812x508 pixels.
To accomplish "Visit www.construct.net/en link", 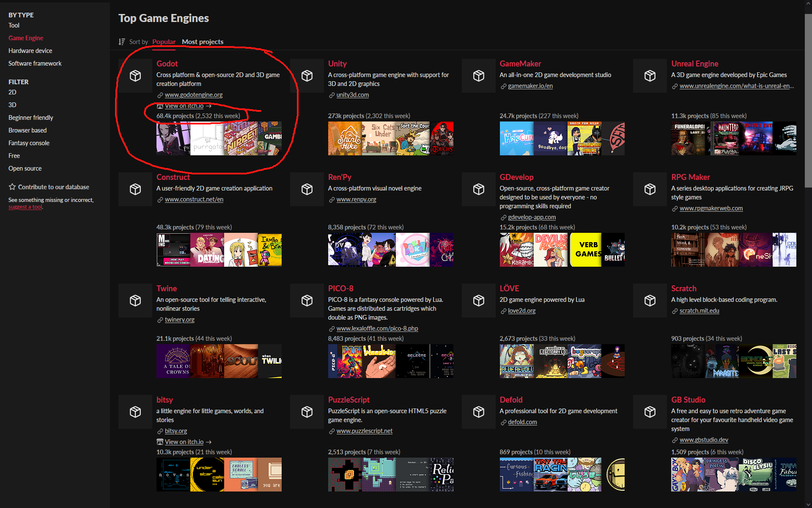I will 194,199.
